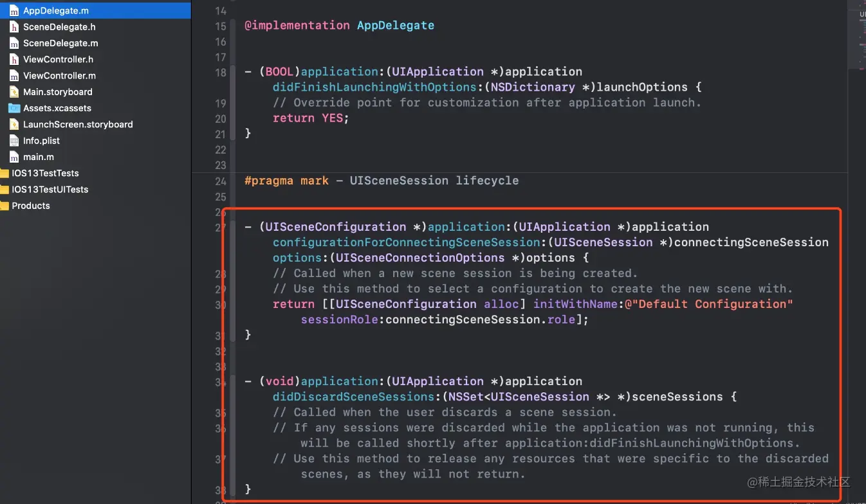The height and width of the screenshot is (504, 866).
Task: Click sessionRole:connectingSceneSession.role in the code
Action: click(438, 319)
